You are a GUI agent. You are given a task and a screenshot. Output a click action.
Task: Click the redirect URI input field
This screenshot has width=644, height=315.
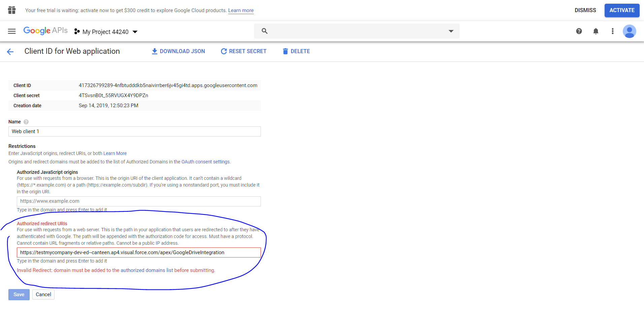(x=139, y=252)
